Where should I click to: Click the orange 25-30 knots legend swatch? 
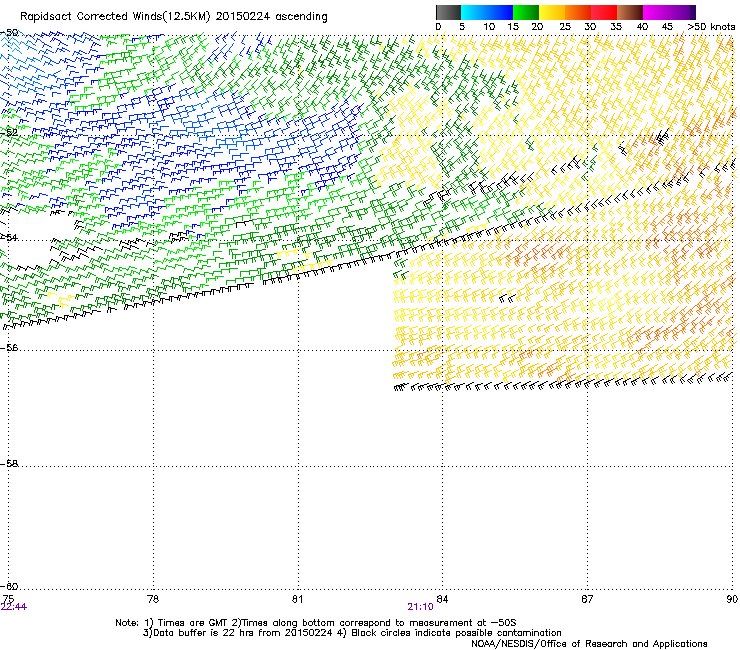(578, 12)
